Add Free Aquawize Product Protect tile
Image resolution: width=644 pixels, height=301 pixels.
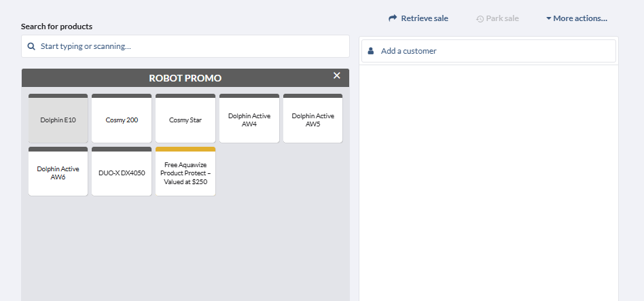pyautogui.click(x=185, y=171)
